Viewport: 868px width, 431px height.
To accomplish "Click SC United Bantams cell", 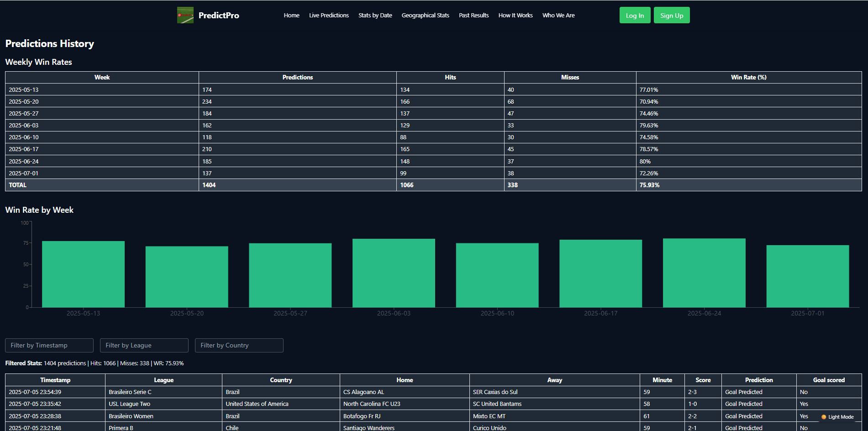I will pyautogui.click(x=554, y=404).
